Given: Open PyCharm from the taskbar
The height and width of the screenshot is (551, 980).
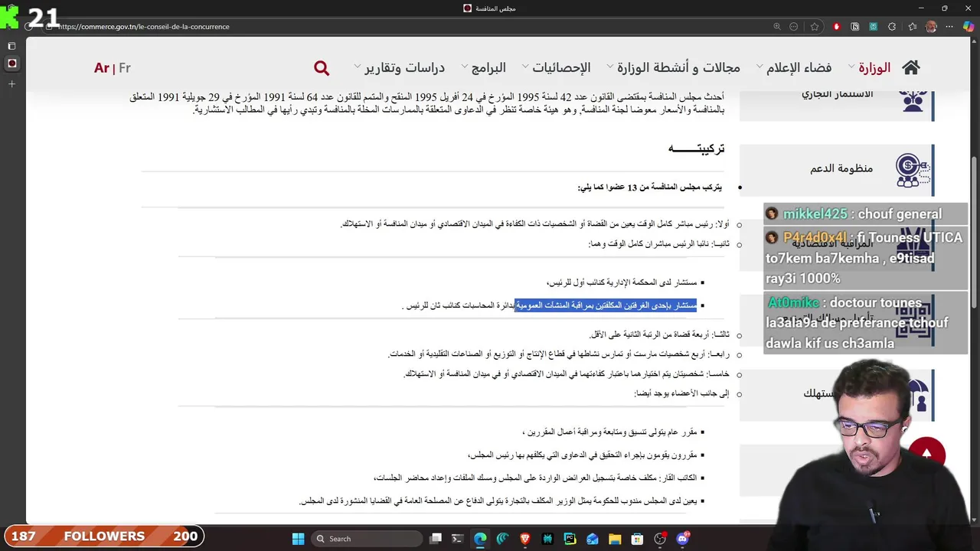Looking at the screenshot, I should (x=570, y=539).
